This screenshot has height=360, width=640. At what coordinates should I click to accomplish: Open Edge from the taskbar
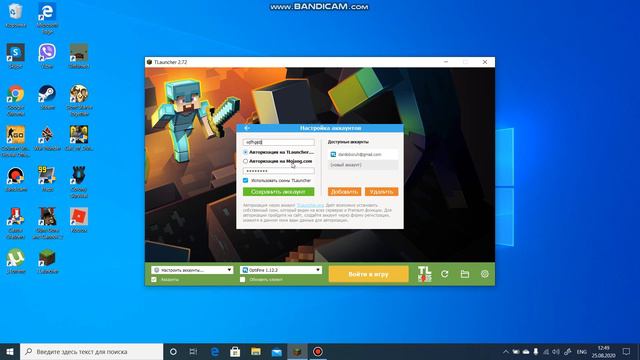coord(215,351)
